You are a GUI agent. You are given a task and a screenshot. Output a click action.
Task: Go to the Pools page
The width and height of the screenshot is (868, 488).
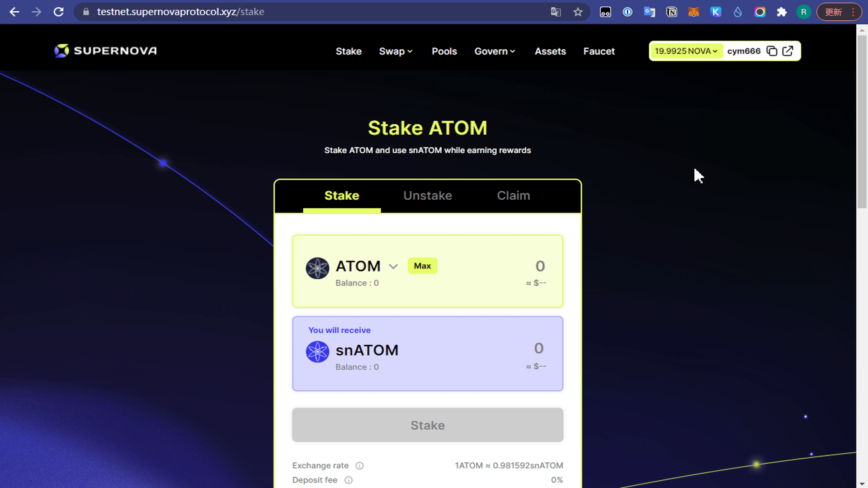coord(444,52)
